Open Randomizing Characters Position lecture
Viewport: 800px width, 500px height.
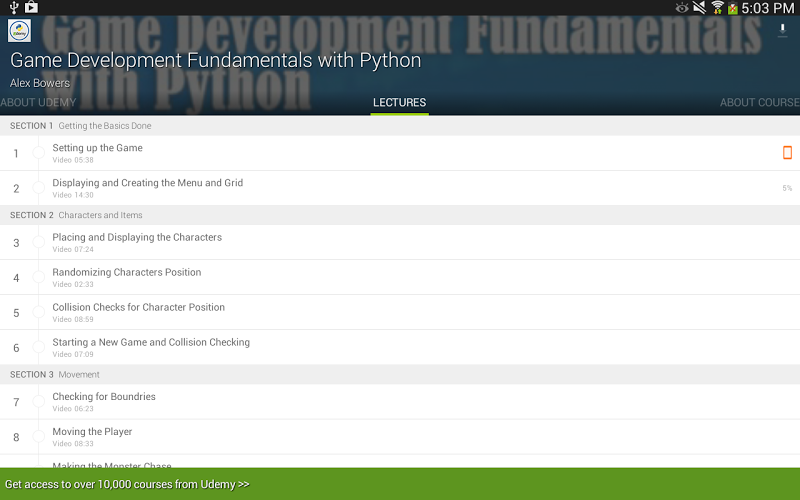coord(400,278)
